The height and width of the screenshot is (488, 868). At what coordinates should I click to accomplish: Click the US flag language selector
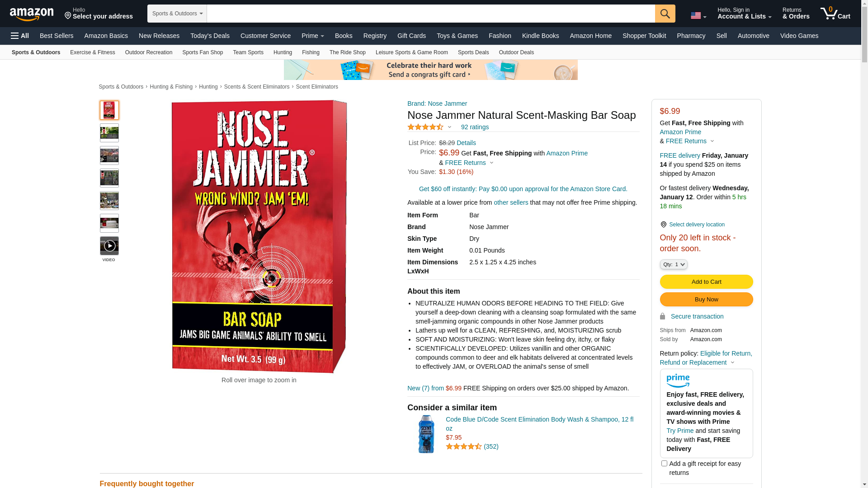click(x=698, y=16)
